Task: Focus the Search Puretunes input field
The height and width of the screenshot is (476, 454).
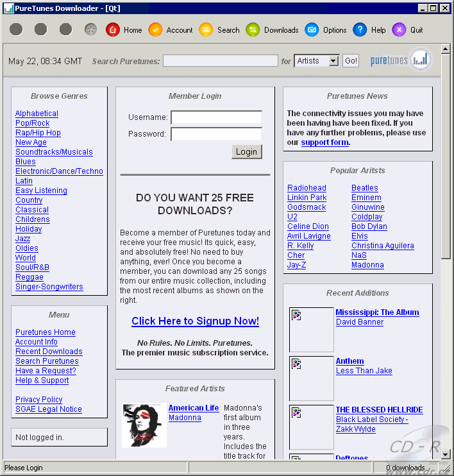Action: (221, 61)
